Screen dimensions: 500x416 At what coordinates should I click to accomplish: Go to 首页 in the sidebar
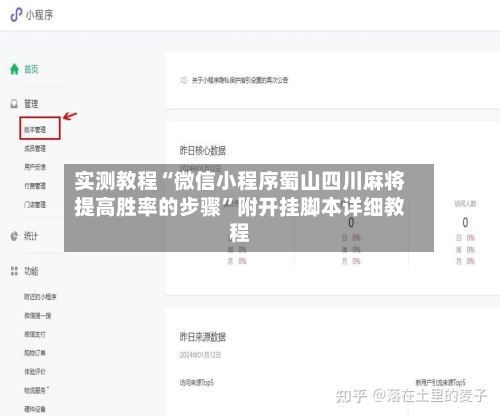[31, 69]
